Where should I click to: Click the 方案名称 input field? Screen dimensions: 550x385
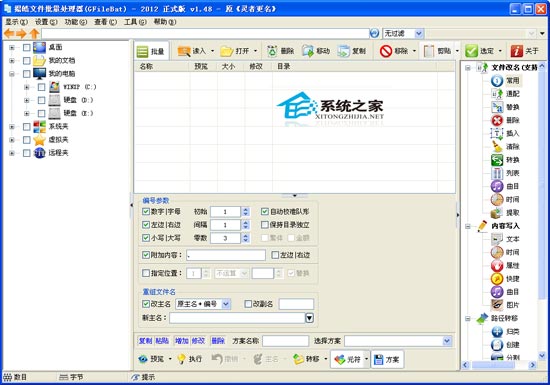coord(286,341)
